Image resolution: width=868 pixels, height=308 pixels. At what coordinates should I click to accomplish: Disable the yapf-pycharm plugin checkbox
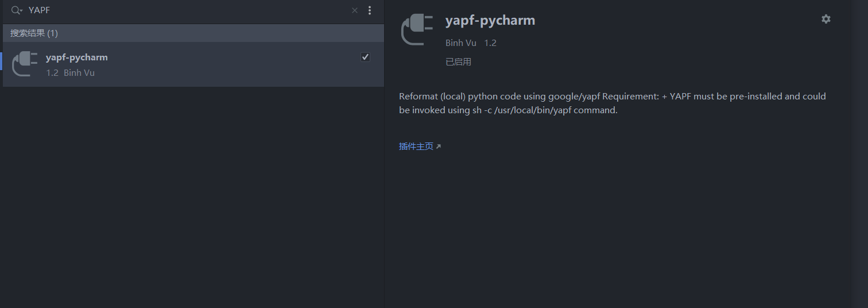365,57
